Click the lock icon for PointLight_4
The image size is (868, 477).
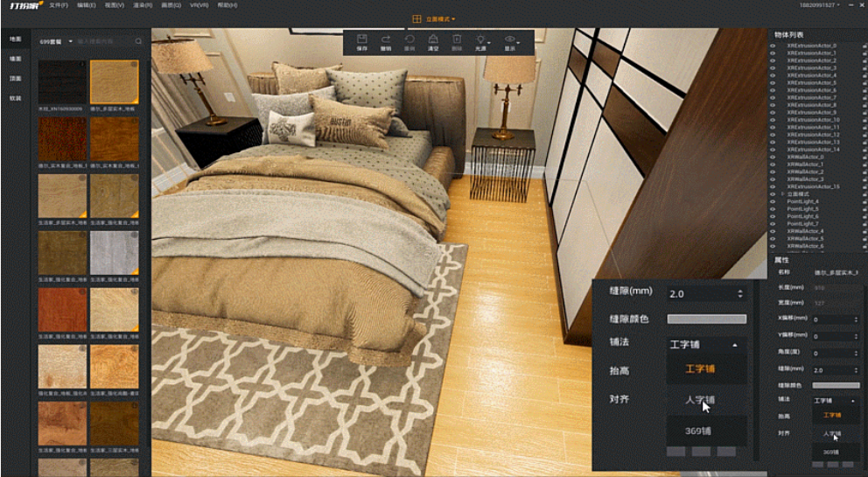pos(864,201)
